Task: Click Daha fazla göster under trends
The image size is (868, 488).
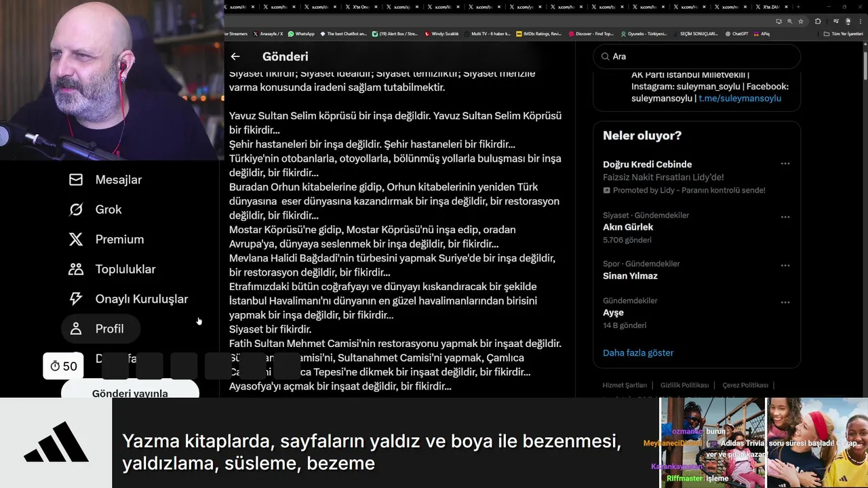Action: pyautogui.click(x=638, y=352)
